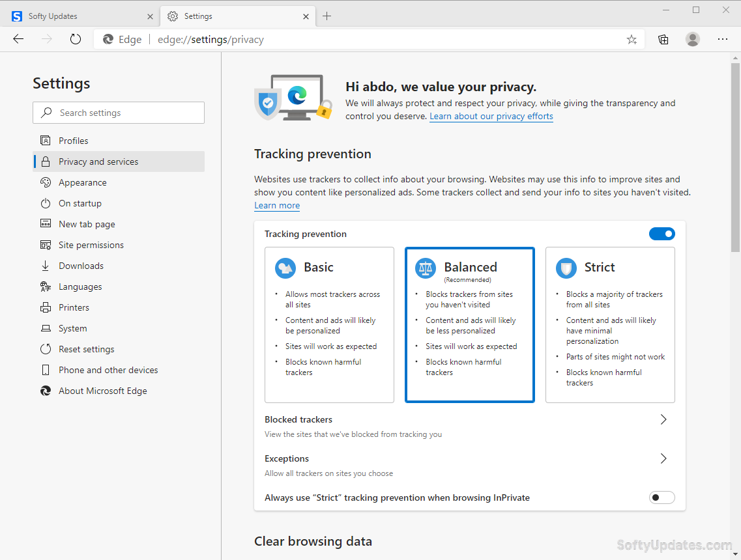Open the Languages settings section

pos(119,287)
